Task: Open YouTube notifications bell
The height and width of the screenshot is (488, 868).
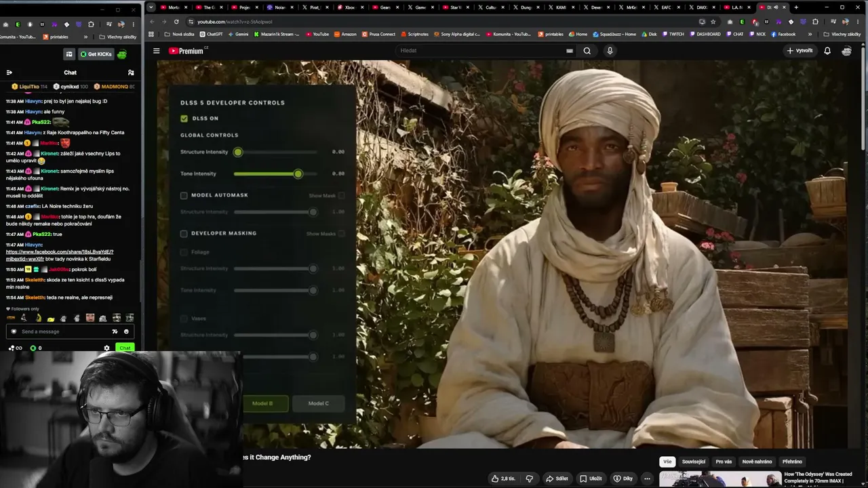Action: pos(827,51)
